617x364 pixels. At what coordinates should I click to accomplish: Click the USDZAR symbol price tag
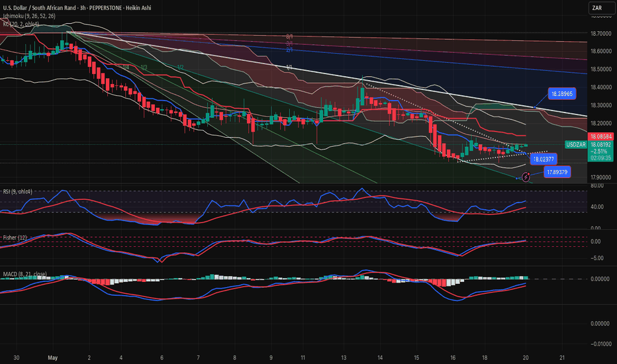point(576,145)
